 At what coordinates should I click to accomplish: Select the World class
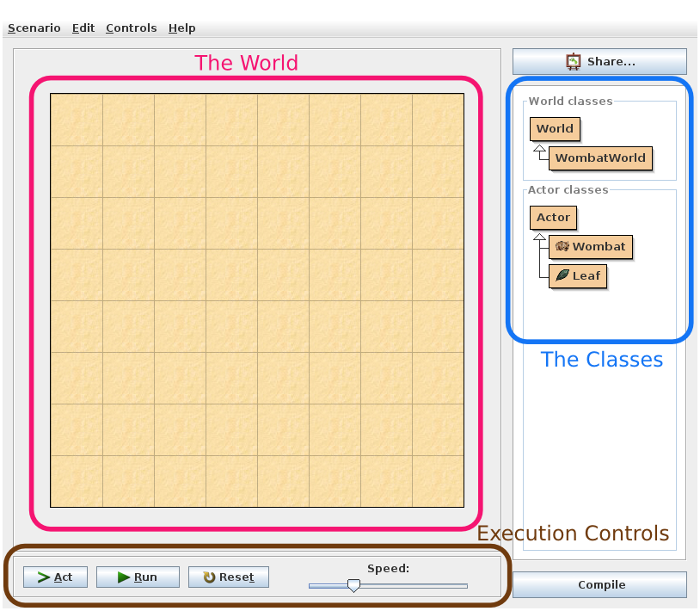[x=554, y=128]
